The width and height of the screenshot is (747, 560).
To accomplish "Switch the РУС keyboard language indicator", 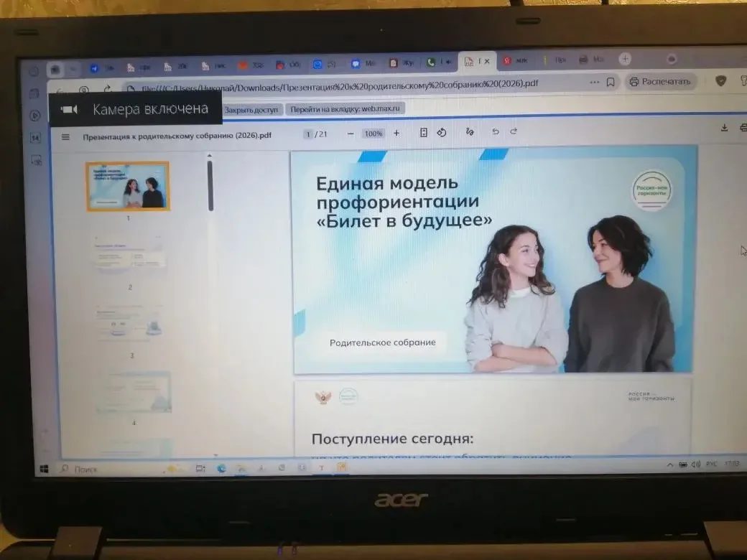I will click(x=711, y=464).
